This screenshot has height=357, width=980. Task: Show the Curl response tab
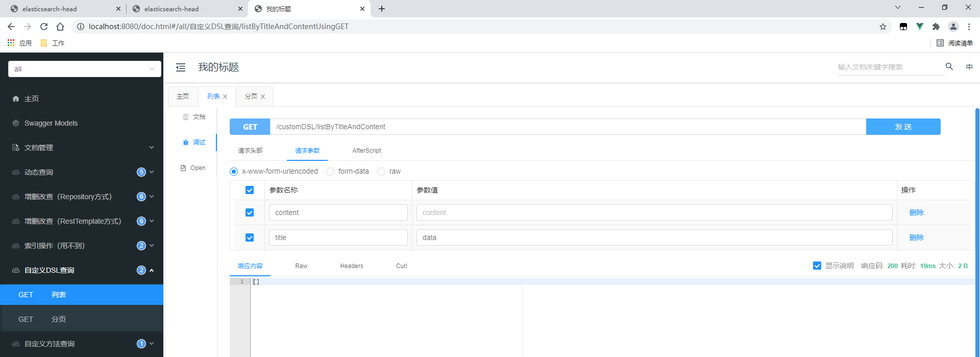click(x=402, y=266)
